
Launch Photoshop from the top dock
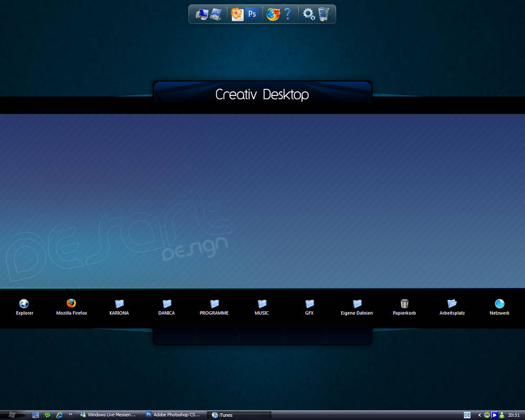tap(252, 14)
